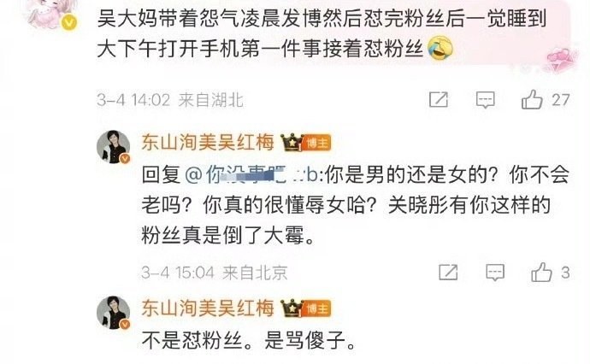The width and height of the screenshot is (590, 364).
Task: Tap the reply text '不是怼粉丝。是骂傻子。'
Action: coord(248,341)
